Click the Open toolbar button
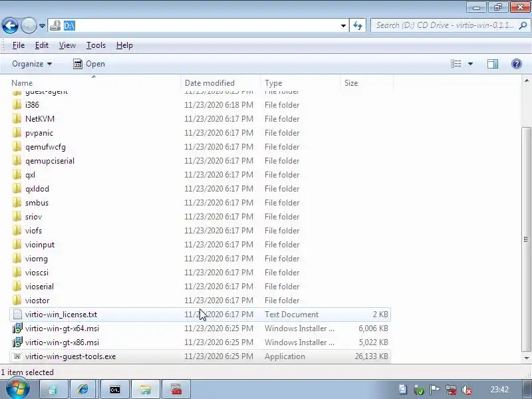 click(89, 64)
